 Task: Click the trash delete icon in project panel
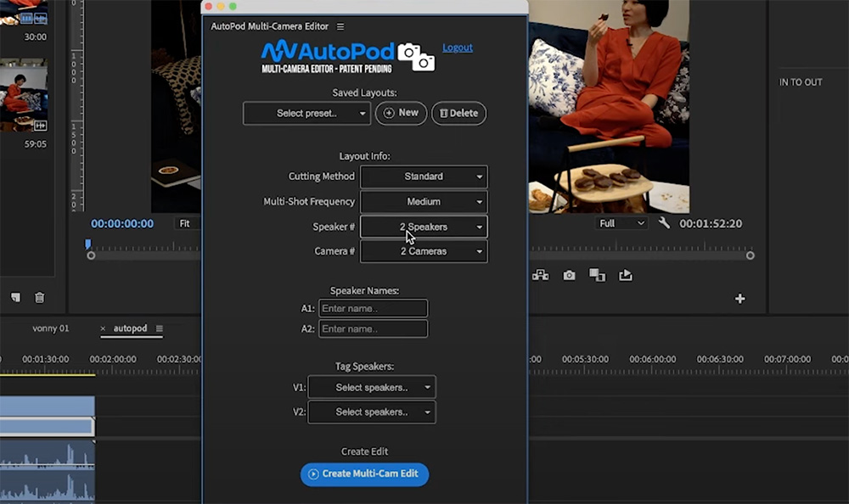[x=40, y=297]
